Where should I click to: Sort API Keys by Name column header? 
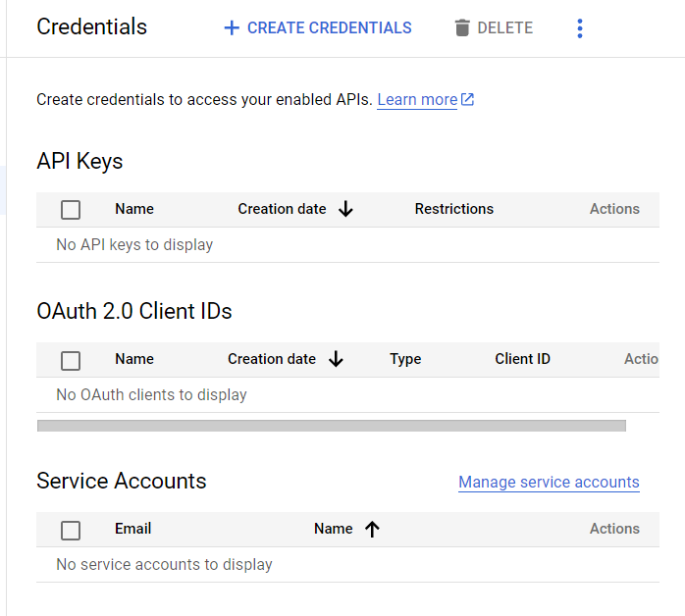point(134,209)
